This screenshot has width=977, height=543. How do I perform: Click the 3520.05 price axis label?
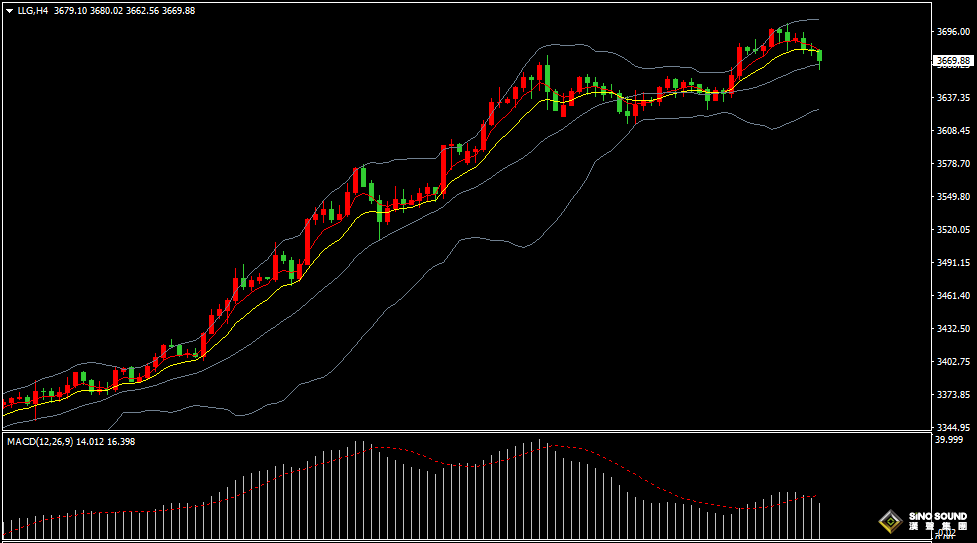coord(953,229)
